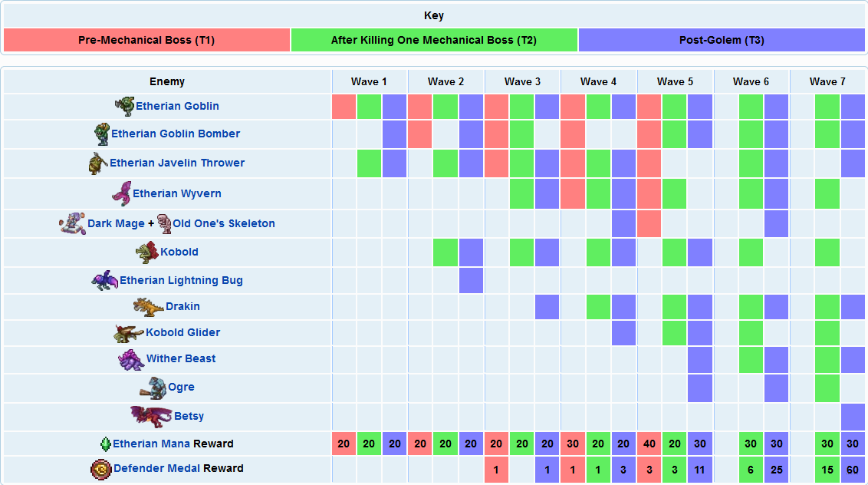Click the 40 Etherian Mana reward cell
This screenshot has height=485, width=868.
(649, 444)
